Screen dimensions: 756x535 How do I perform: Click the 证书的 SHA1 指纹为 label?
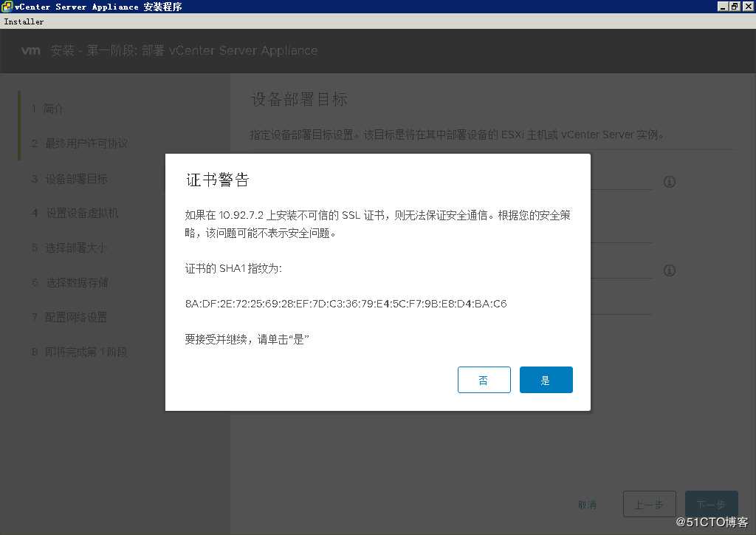(233, 268)
